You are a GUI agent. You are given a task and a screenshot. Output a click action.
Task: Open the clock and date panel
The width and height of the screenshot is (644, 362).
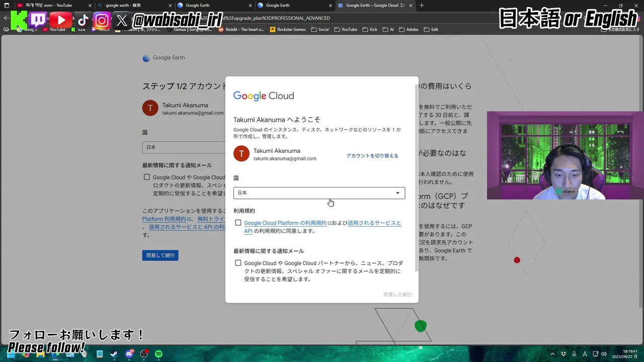625,354
